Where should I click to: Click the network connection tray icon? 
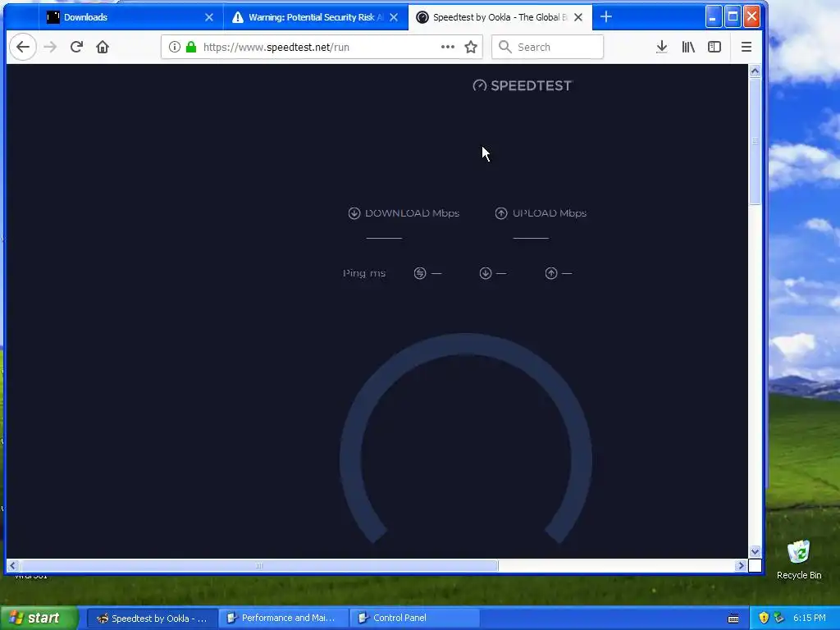(779, 618)
